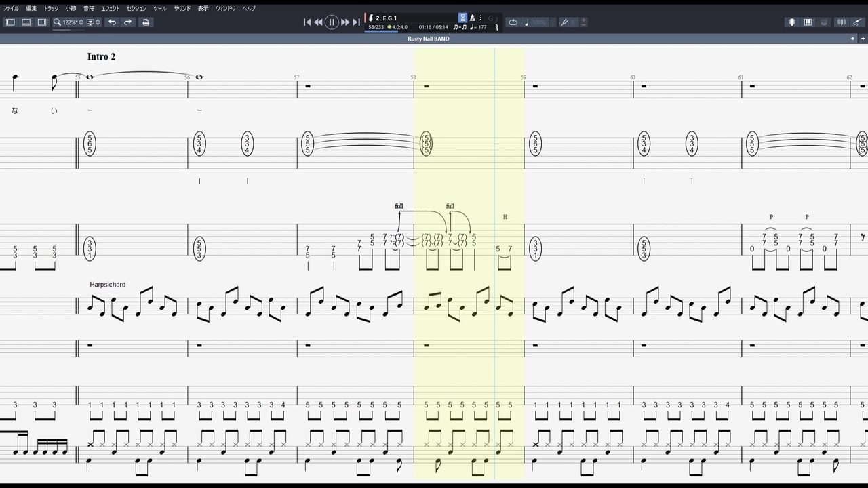The image size is (868, 488).
Task: Toggle loop playback
Action: 513,22
